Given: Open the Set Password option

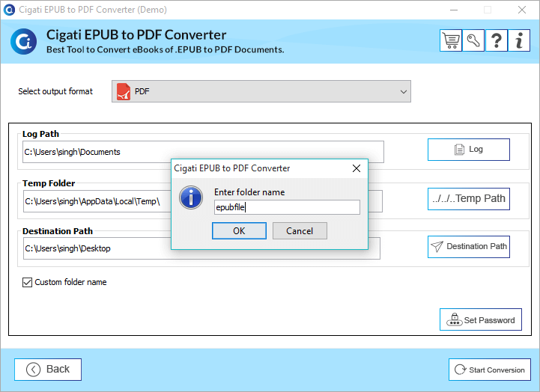Looking at the screenshot, I should click(x=481, y=319).
